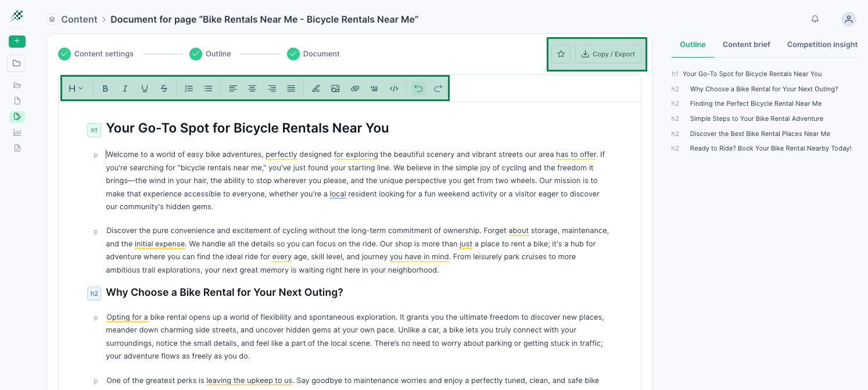Click the heading 'Why Choose a Bike Rental for Your Next Outing?'
This screenshot has height=390, width=868.
(224, 292)
